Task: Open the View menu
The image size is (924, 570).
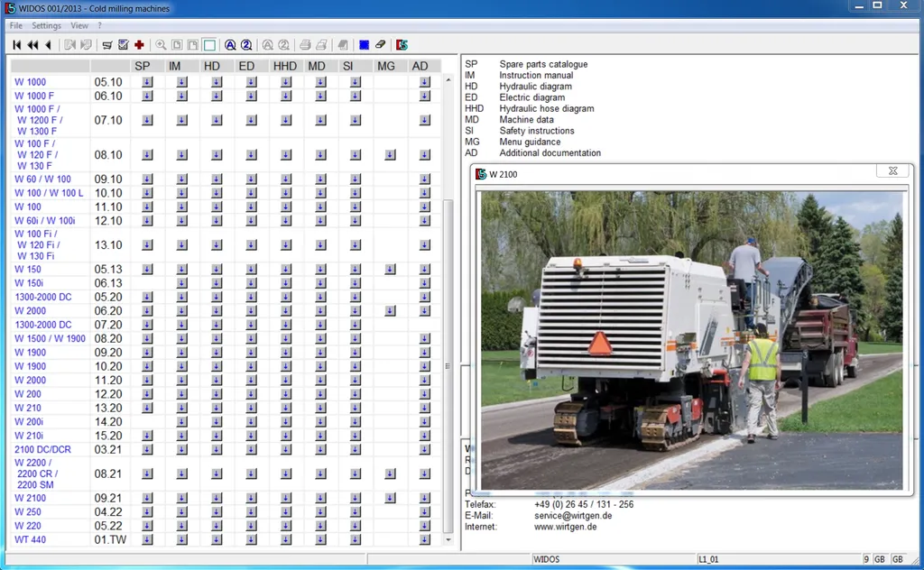Action: click(x=79, y=25)
